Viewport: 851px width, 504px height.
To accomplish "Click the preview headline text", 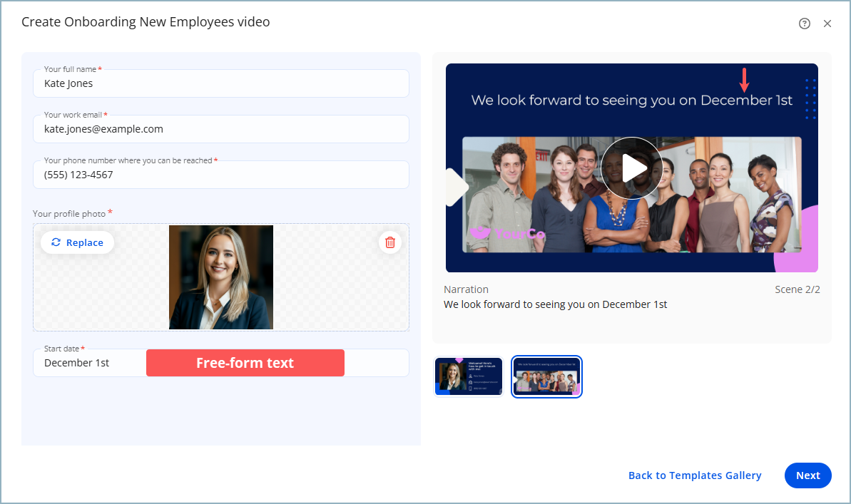I will [631, 101].
